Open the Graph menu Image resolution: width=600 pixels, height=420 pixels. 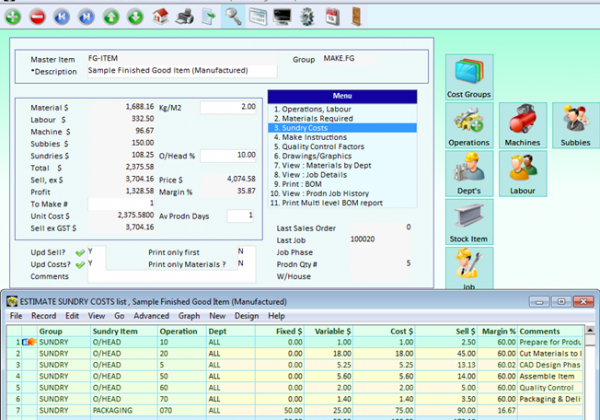point(189,316)
